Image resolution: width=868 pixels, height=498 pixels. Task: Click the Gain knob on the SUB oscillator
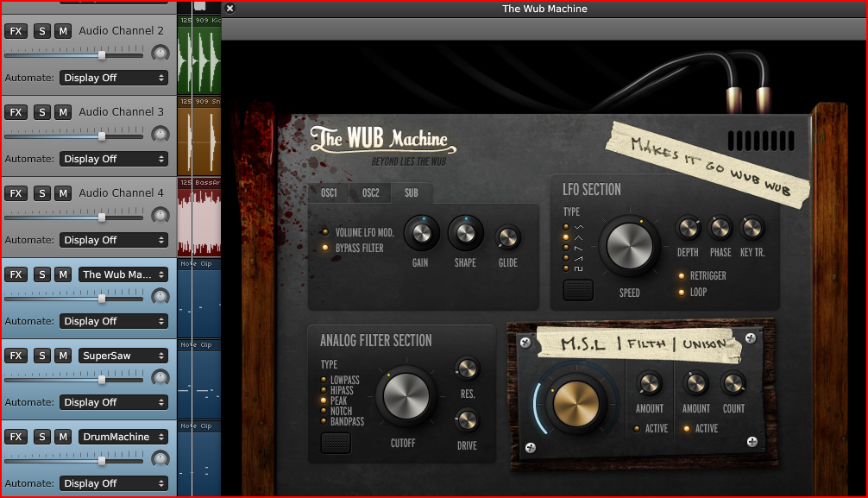click(x=422, y=234)
